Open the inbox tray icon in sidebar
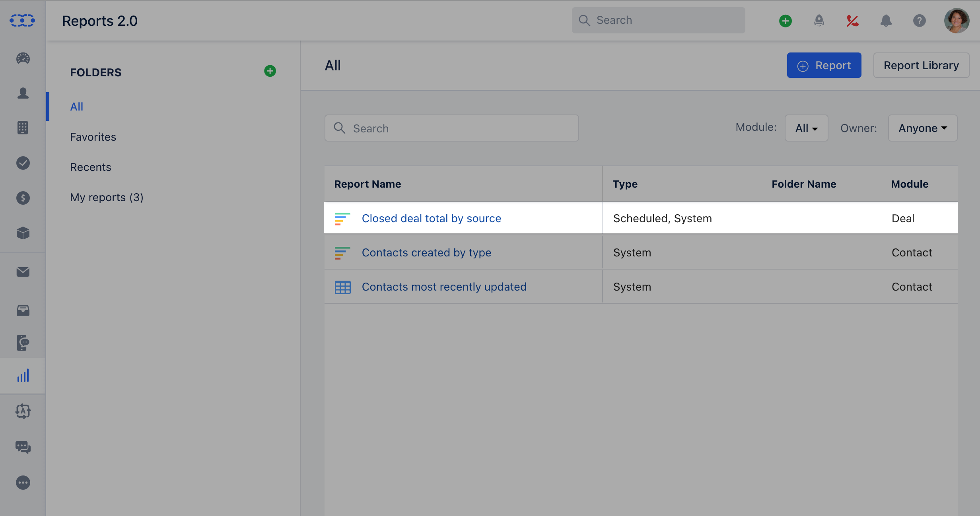 [23, 310]
